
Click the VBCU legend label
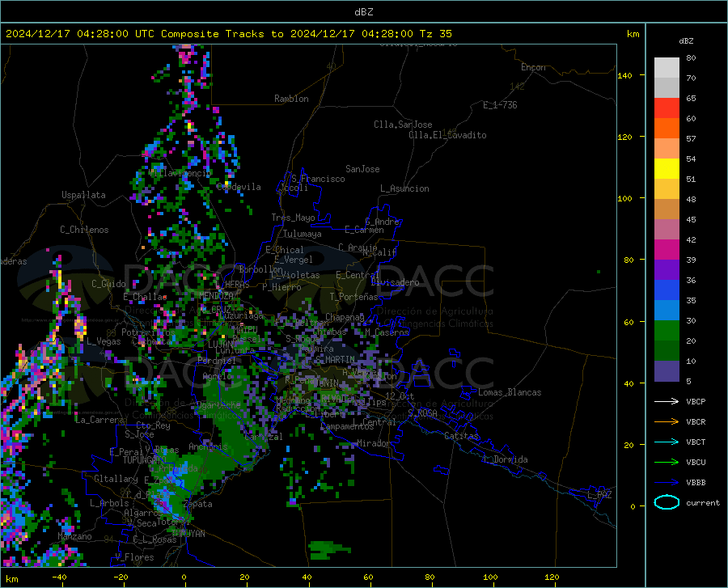[x=696, y=463]
